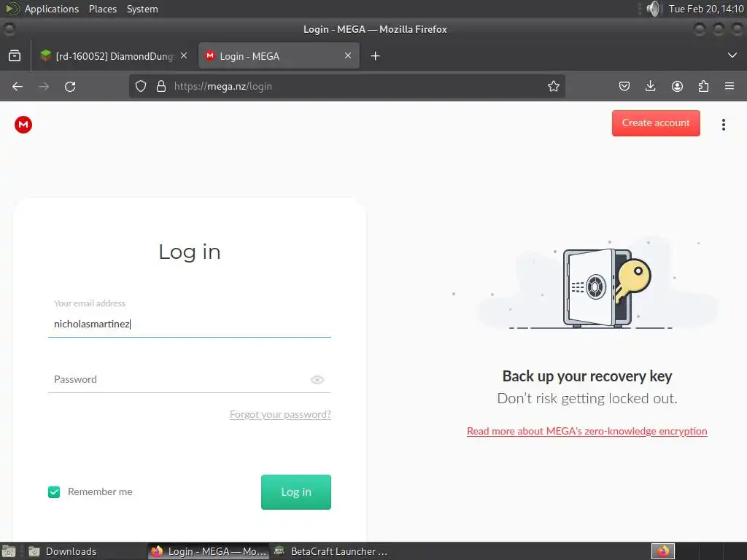The width and height of the screenshot is (747, 560).
Task: Save page to Pocket
Action: pos(624,86)
